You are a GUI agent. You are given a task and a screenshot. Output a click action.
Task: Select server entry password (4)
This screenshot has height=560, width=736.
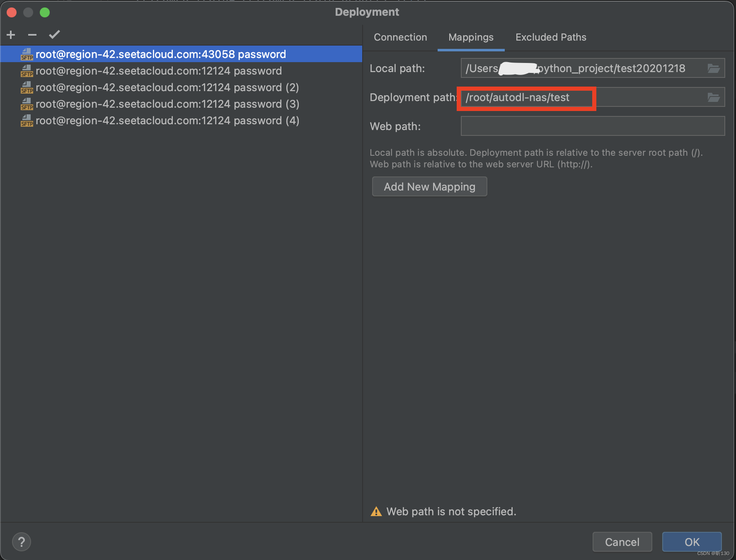(167, 121)
